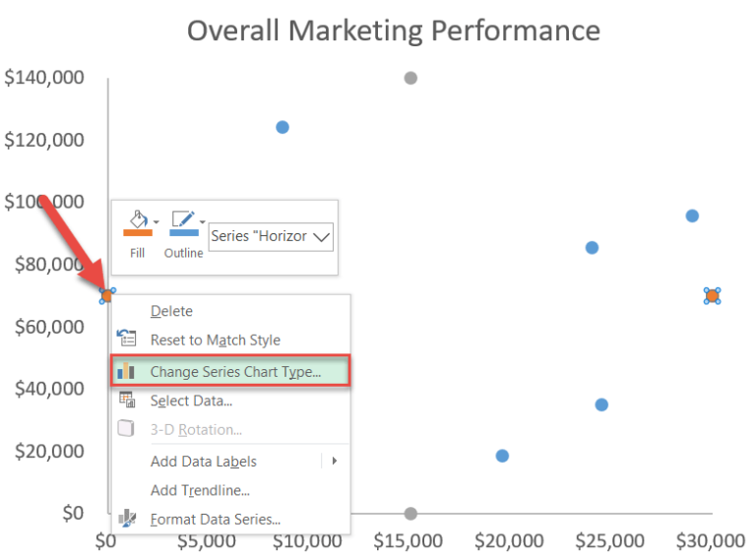
Task: Choose Add Trendline... from the menu
Action: (x=200, y=490)
